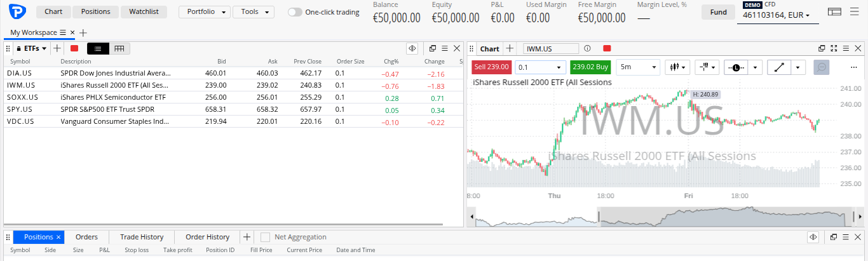The image size is (868, 261).
Task: Toggle One-click trading switch
Action: click(x=295, y=12)
